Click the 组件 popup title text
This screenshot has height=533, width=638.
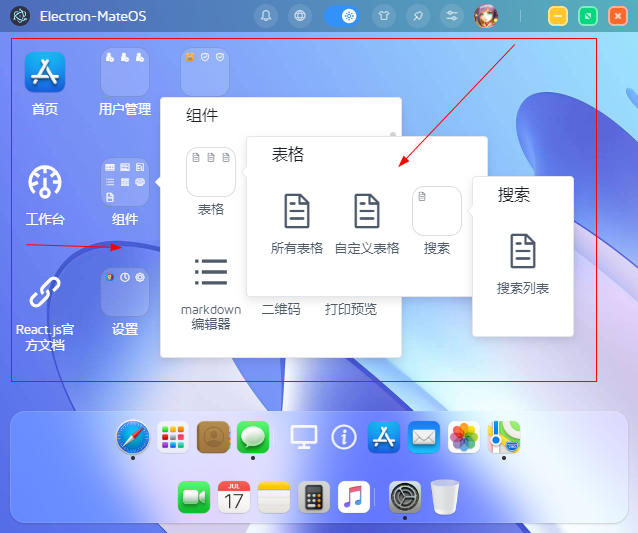[x=202, y=116]
